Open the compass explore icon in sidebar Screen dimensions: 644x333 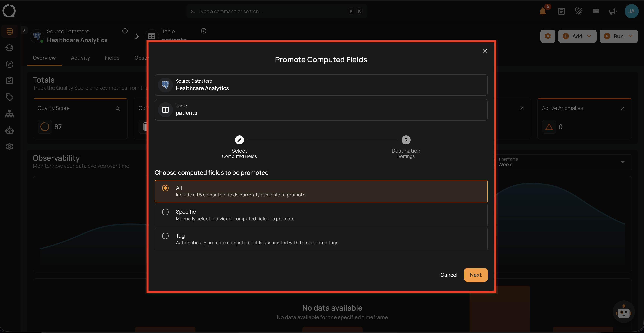pos(10,64)
